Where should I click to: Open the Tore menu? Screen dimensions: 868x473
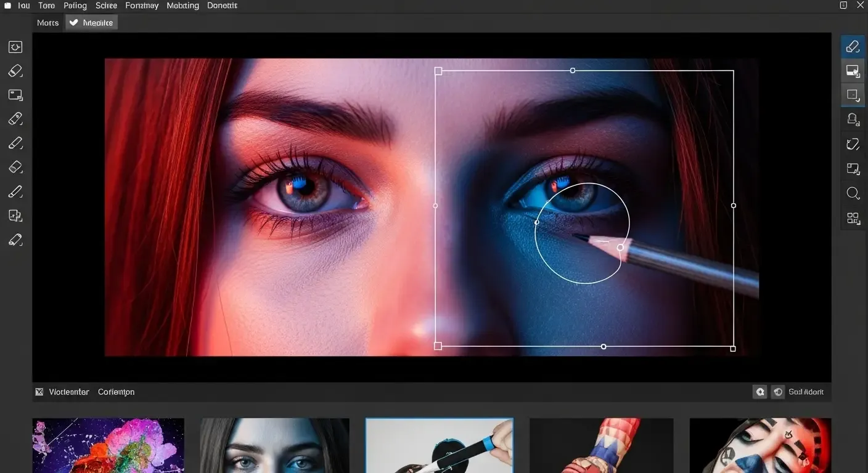click(x=46, y=5)
